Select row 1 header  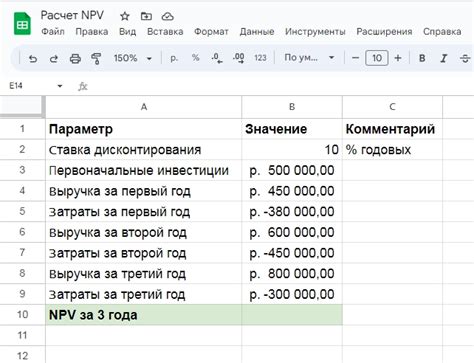coord(22,129)
